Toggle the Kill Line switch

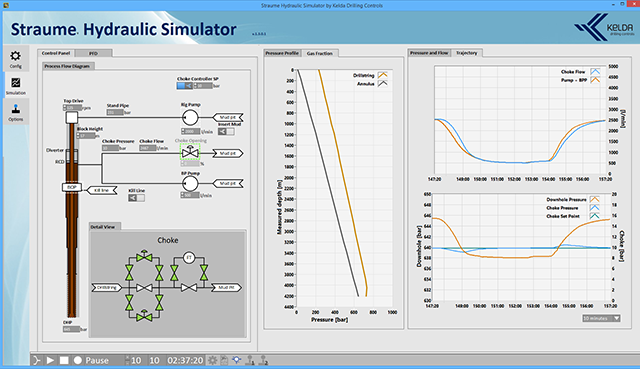click(136, 198)
